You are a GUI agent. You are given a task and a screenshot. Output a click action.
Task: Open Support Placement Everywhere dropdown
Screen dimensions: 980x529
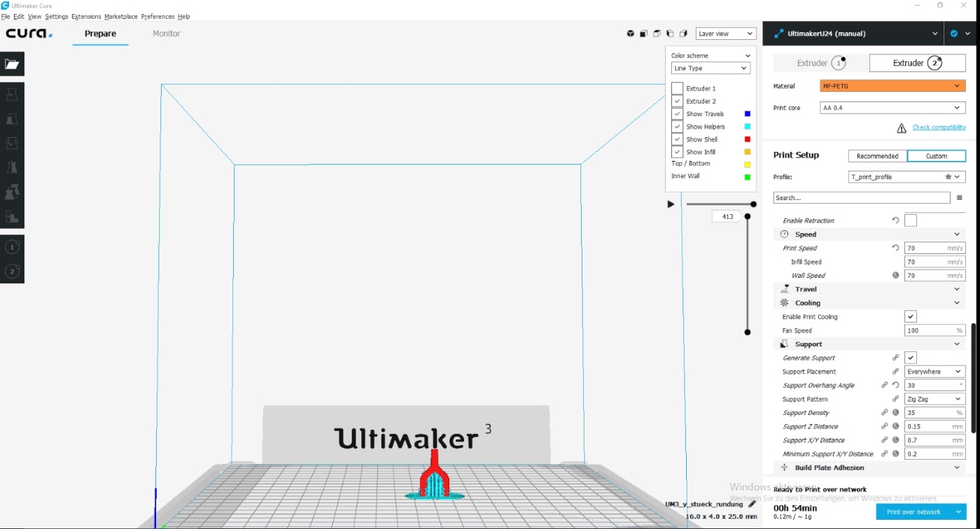[934, 372]
